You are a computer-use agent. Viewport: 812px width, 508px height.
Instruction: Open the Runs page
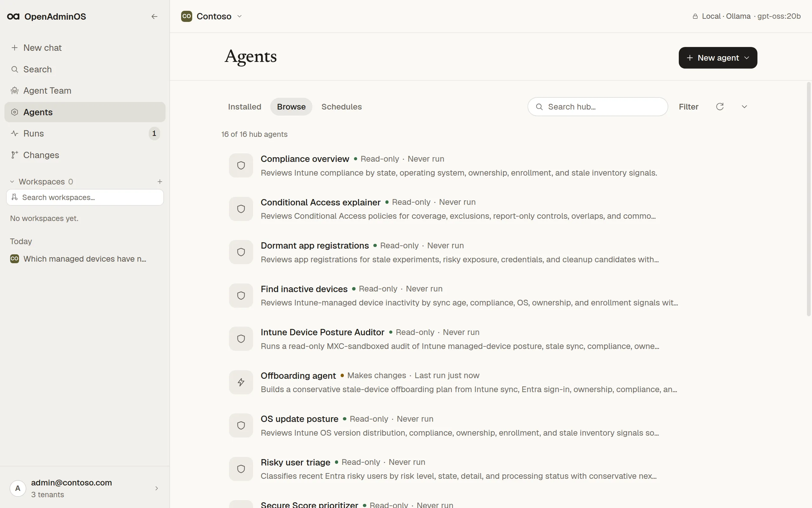(x=85, y=133)
